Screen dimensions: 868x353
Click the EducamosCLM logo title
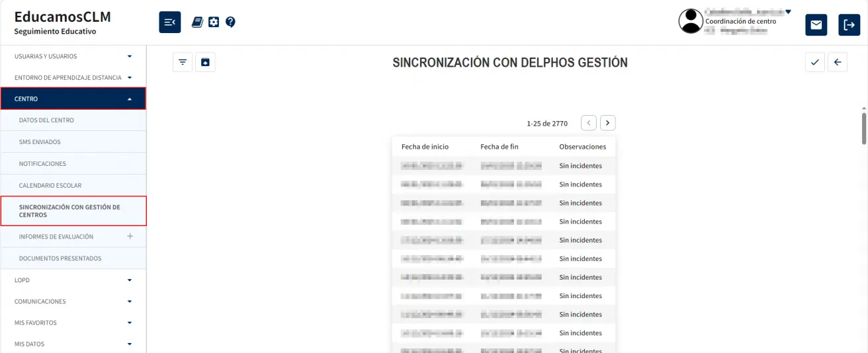(x=62, y=17)
